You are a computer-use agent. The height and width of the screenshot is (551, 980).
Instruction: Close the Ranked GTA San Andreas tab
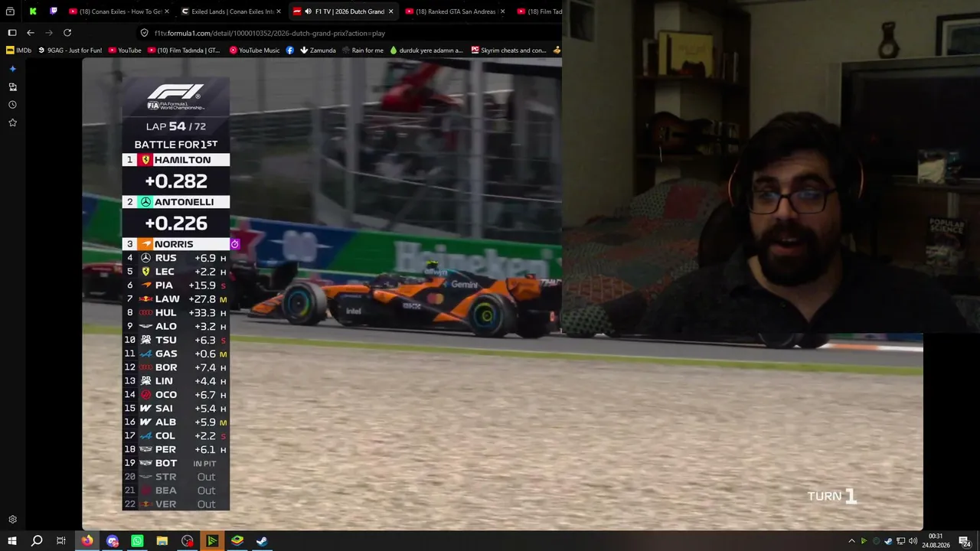(502, 11)
